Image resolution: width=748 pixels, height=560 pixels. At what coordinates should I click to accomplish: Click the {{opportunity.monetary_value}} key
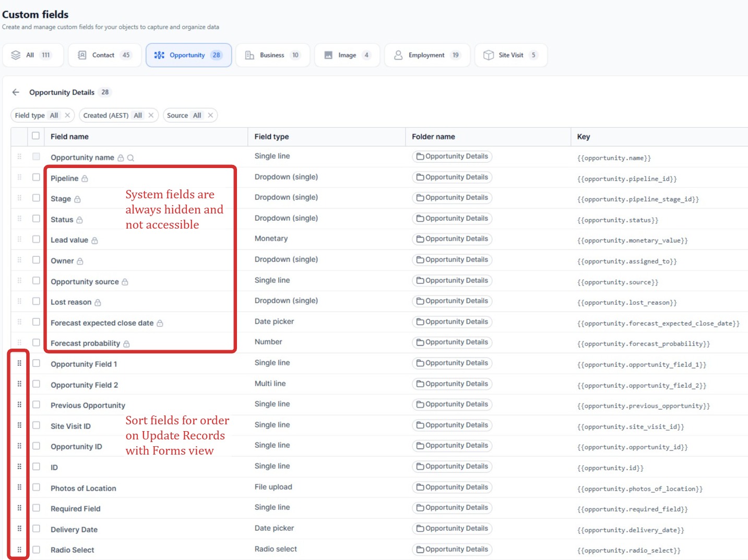coord(632,241)
